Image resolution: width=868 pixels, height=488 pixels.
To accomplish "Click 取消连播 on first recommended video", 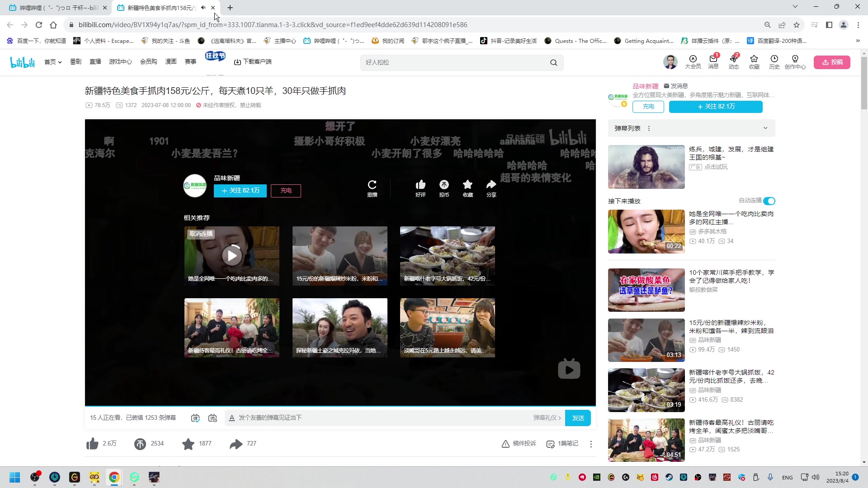I will [x=201, y=234].
